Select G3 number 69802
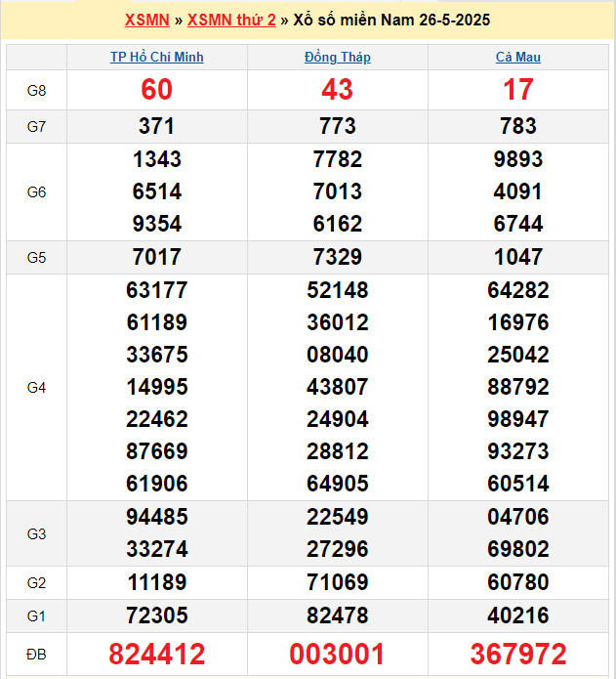Viewport: 616px width, 679px height. tap(518, 549)
